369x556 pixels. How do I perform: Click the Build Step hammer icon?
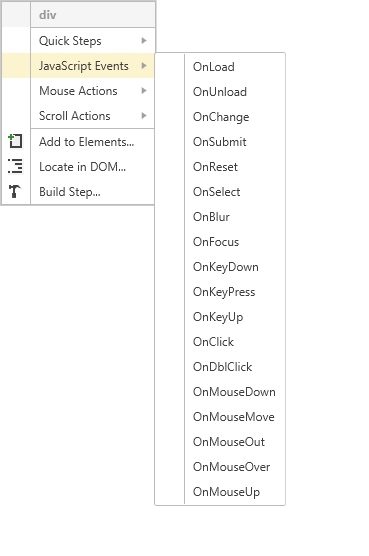pos(15,191)
